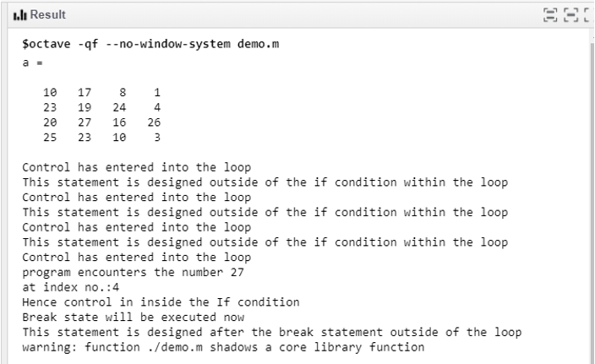This screenshot has height=364, width=595.
Task: Click the 'a =' variable output line
Action: tap(30, 61)
